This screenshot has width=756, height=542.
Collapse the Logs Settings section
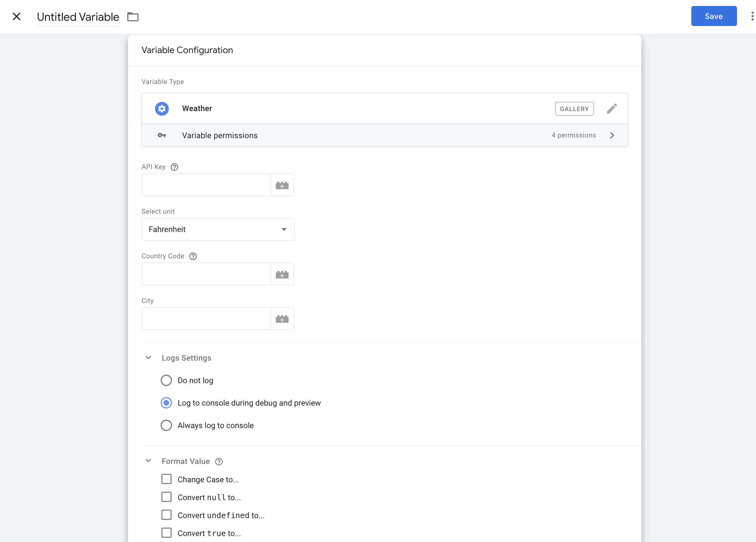148,358
